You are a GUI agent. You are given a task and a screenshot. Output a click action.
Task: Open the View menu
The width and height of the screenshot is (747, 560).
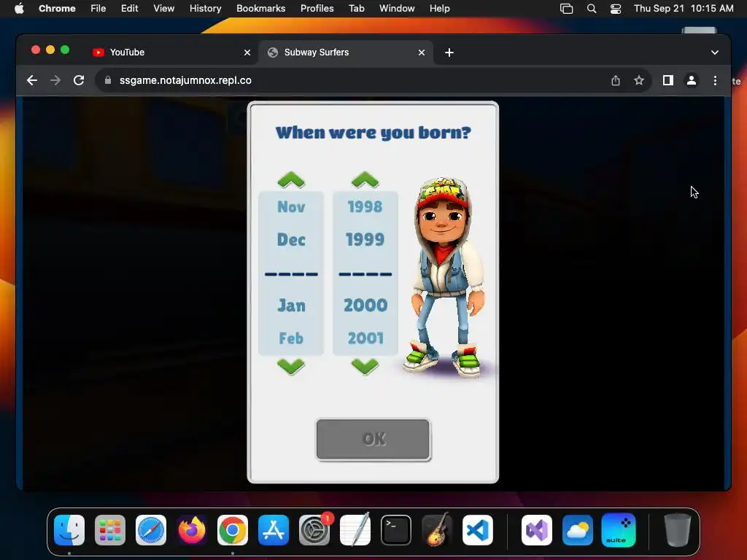coord(164,9)
